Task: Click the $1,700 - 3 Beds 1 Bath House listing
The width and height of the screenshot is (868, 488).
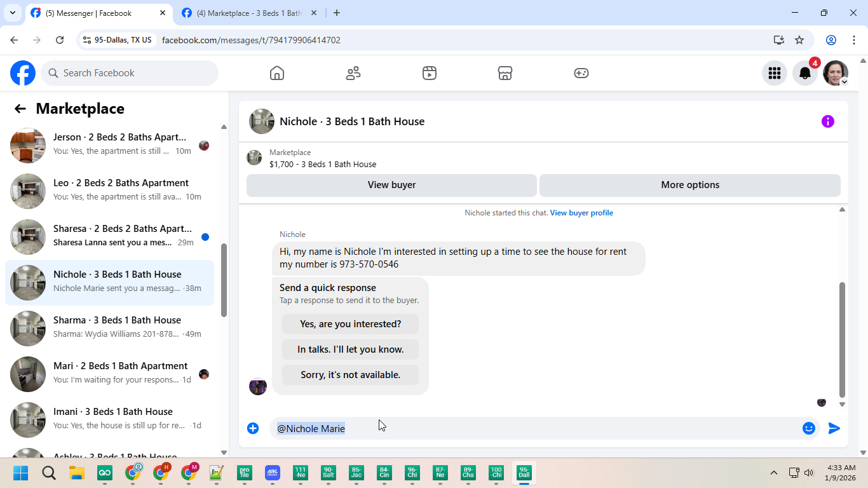Action: tap(323, 164)
